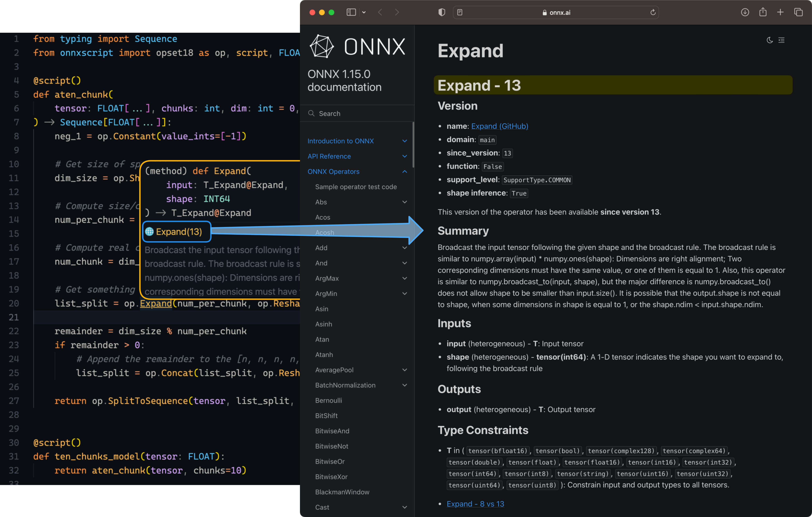Toggle the table of contents icon
The height and width of the screenshot is (517, 812).
click(781, 40)
